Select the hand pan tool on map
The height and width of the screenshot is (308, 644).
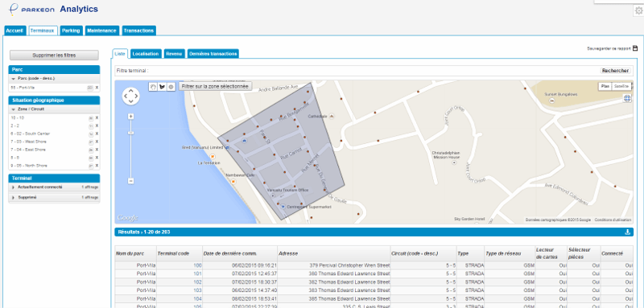pyautogui.click(x=153, y=87)
